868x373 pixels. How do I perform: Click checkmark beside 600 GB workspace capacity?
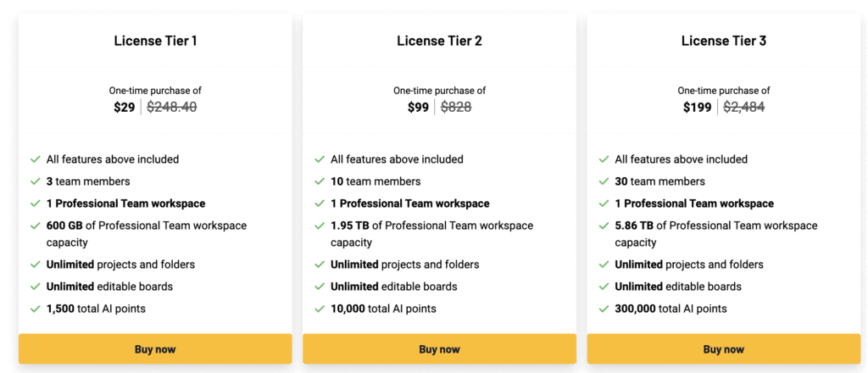36,225
